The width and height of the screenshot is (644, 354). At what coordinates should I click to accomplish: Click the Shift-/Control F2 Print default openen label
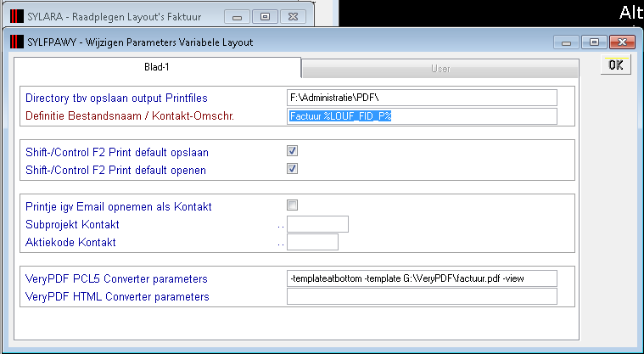[115, 170]
